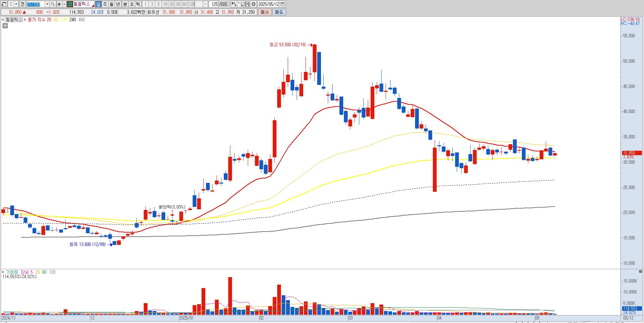This screenshot has width=644, height=323.
Task: Click the 최저 13,600 (12/09) annotation
Action: coord(88,244)
